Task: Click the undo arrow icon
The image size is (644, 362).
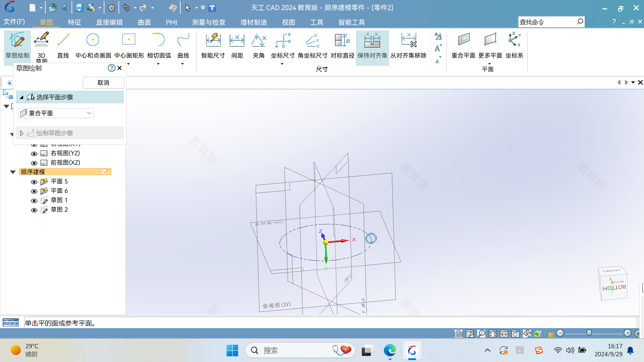Action: pos(126,8)
